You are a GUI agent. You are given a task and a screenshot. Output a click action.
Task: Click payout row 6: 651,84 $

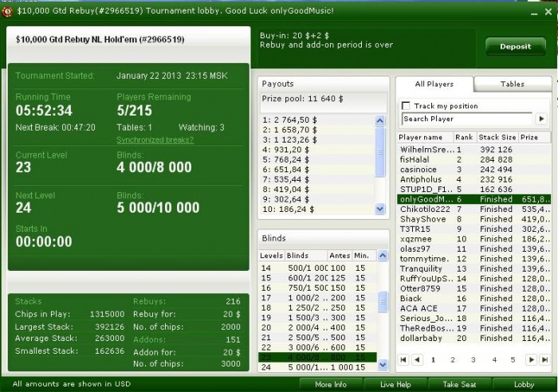click(x=317, y=170)
